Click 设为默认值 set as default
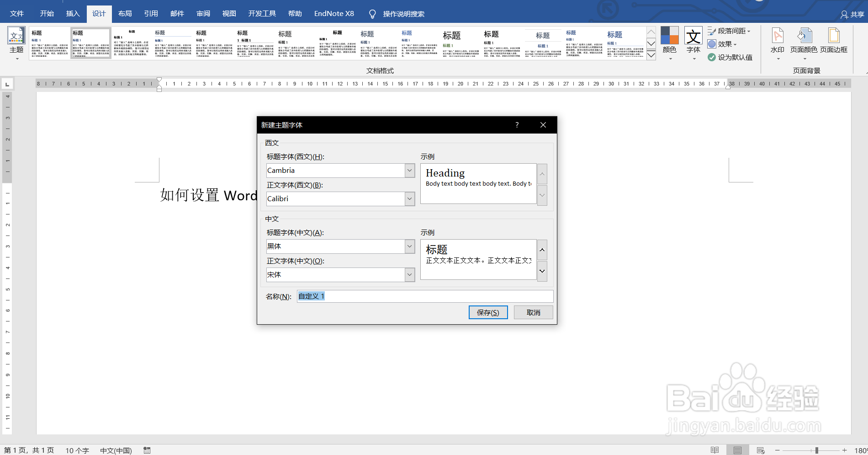Viewport: 868px width, 455px height. tap(730, 58)
